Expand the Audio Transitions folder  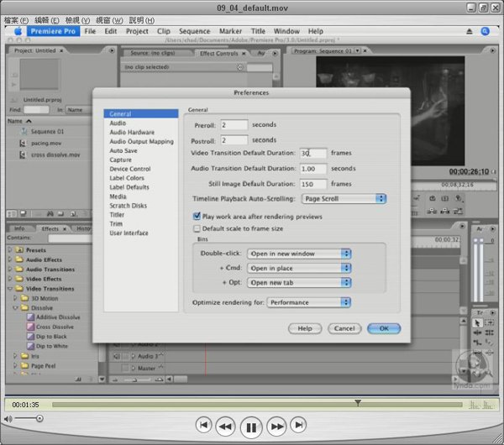pyautogui.click(x=9, y=269)
